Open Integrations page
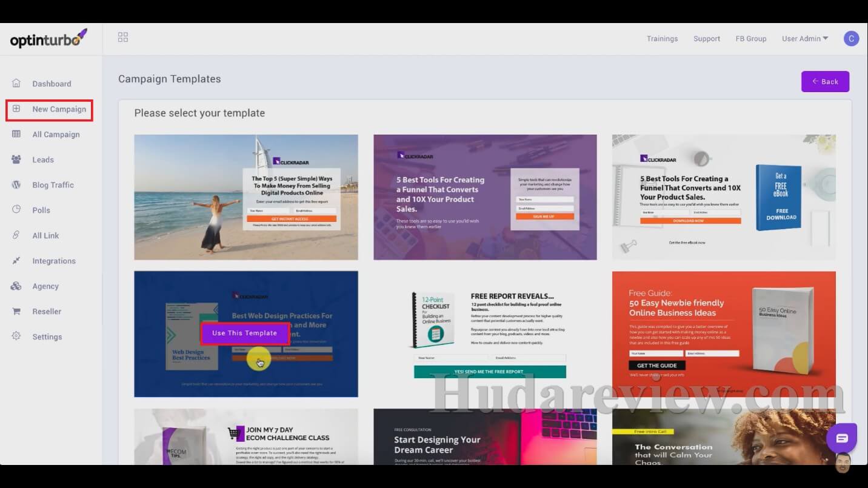868x488 pixels. (x=54, y=261)
